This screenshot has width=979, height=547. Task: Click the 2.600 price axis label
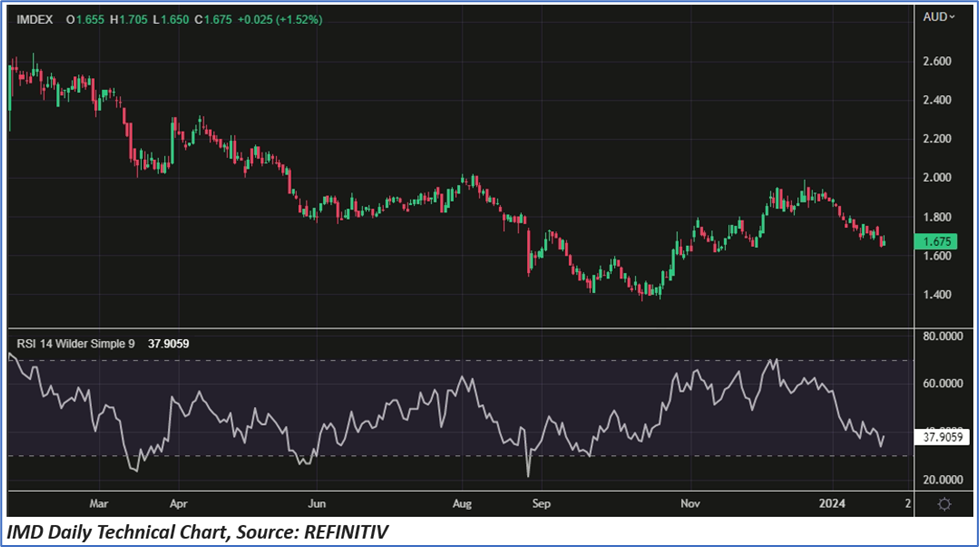coord(937,61)
